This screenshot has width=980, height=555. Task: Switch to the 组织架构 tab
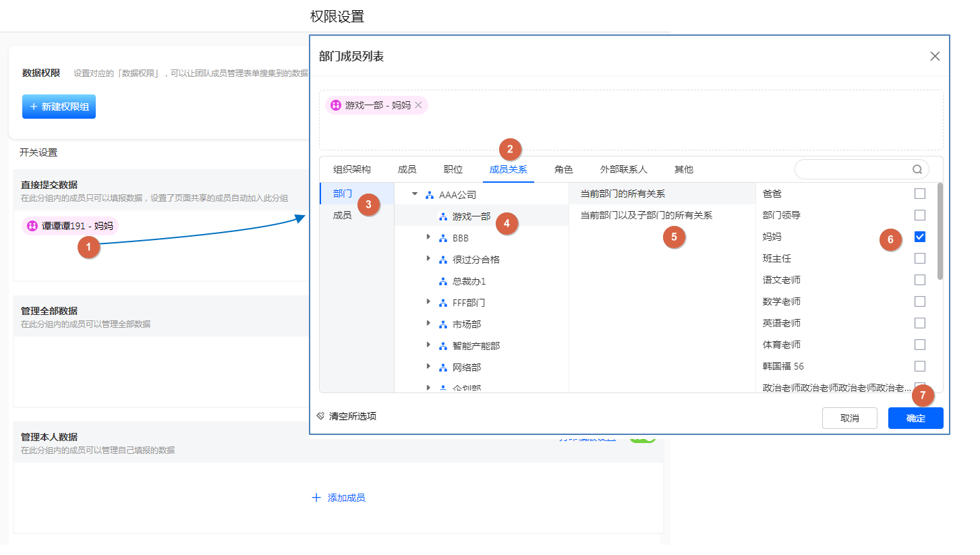coord(352,169)
